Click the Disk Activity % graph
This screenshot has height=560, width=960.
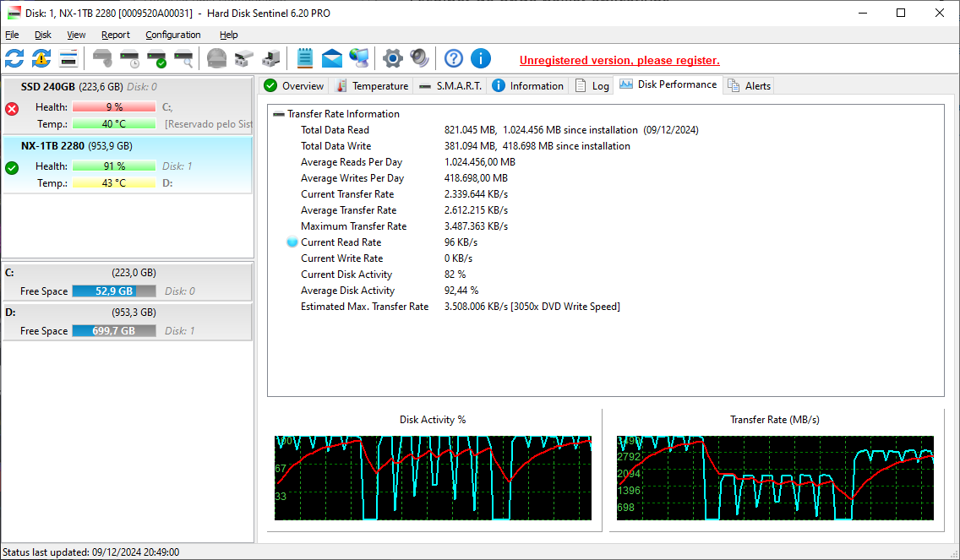tap(433, 478)
